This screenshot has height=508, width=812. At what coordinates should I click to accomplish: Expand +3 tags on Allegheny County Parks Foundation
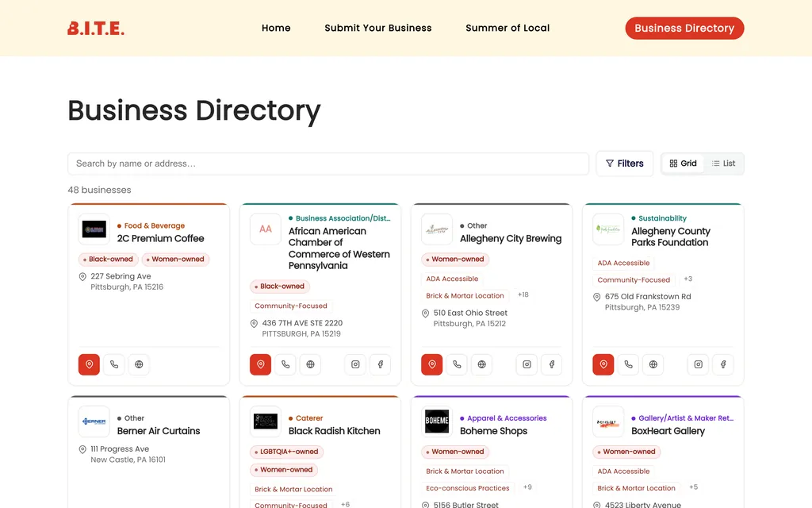click(x=688, y=279)
